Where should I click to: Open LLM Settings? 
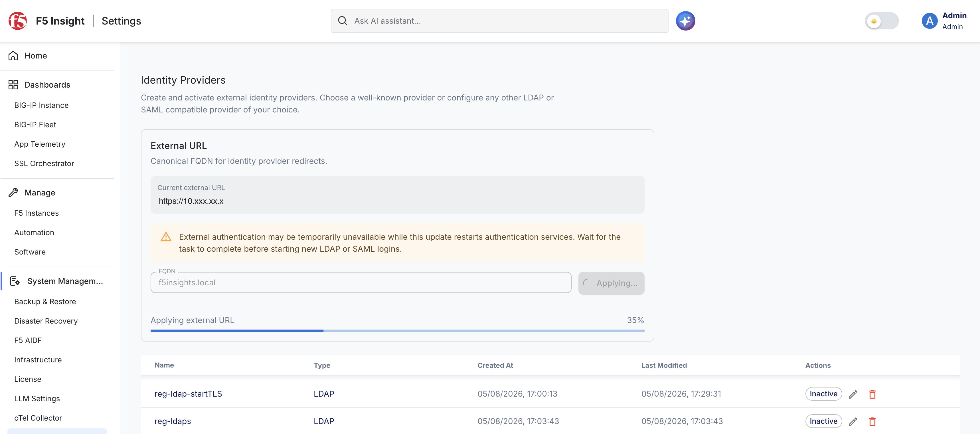[37, 399]
